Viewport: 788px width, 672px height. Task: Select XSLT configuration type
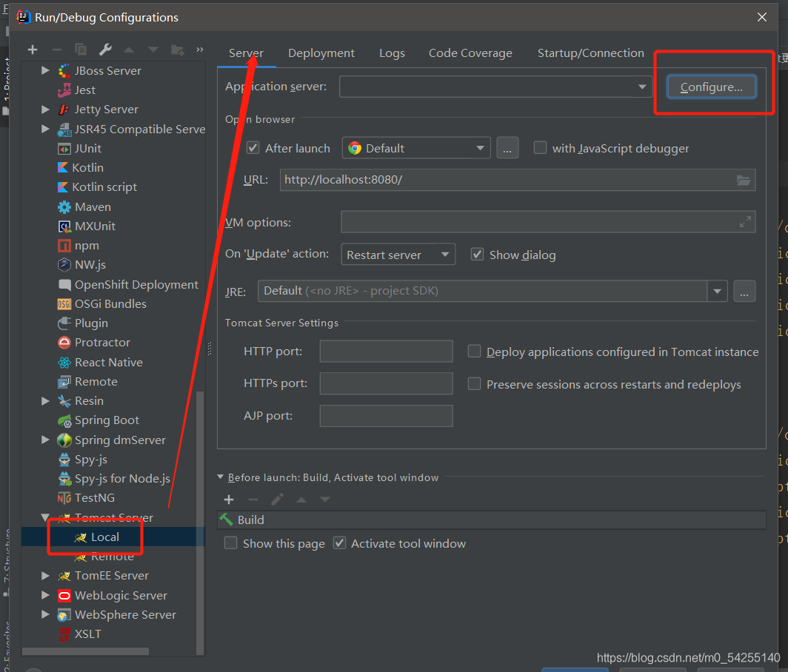81,634
